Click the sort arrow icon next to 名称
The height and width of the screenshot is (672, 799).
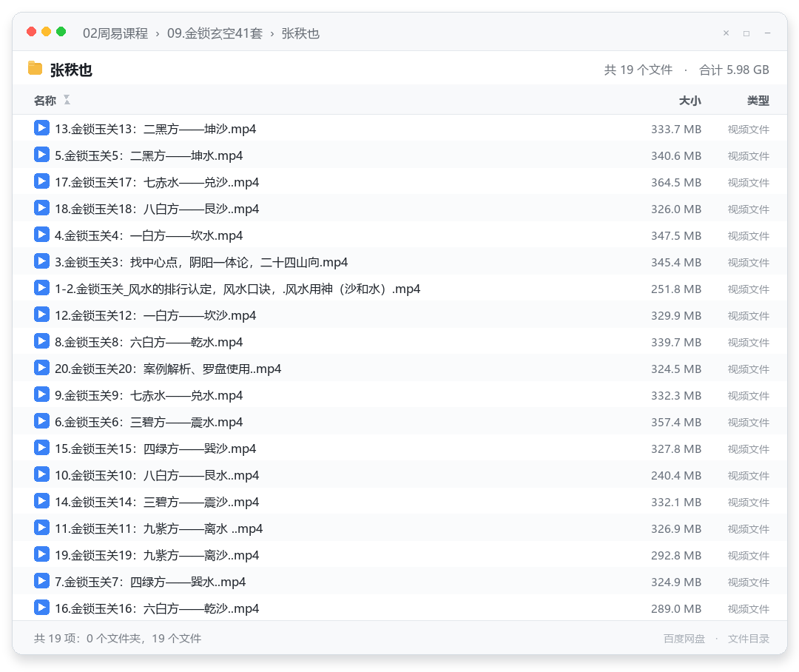[67, 100]
